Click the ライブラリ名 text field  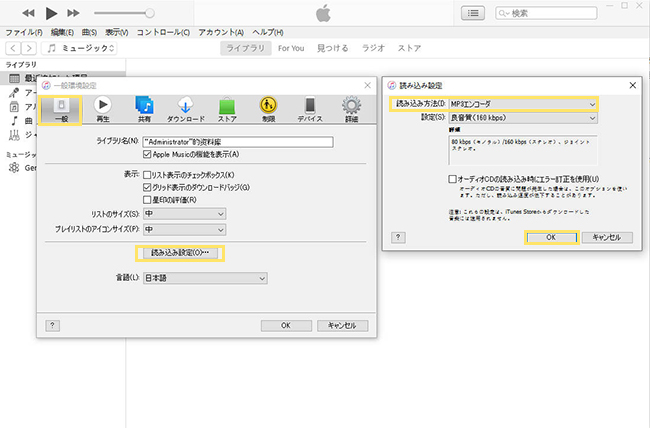(x=238, y=142)
